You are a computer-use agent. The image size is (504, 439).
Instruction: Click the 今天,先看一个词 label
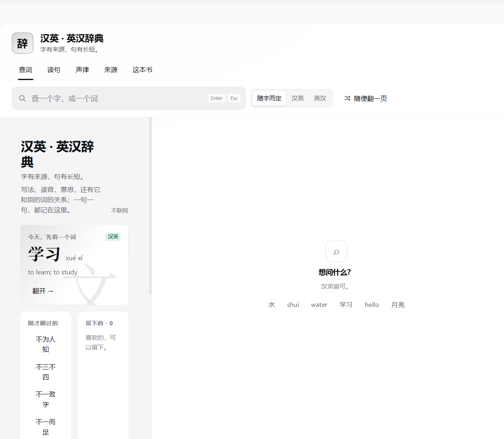point(52,237)
